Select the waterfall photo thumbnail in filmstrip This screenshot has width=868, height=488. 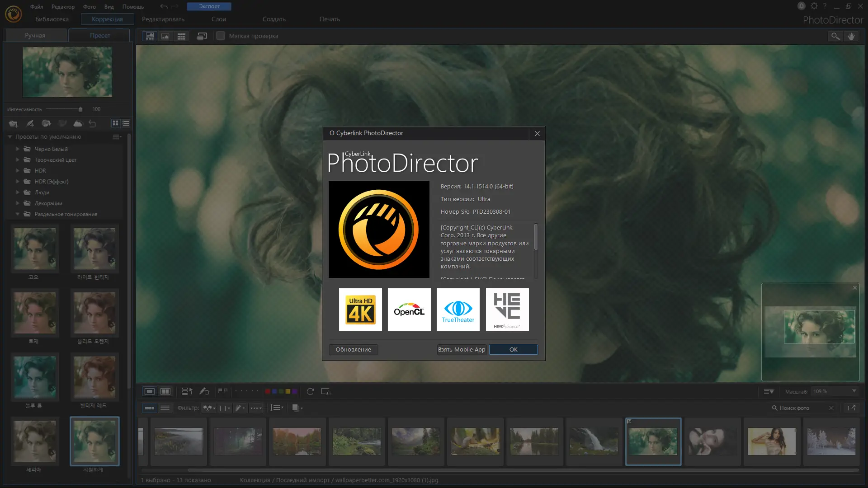coord(594,441)
